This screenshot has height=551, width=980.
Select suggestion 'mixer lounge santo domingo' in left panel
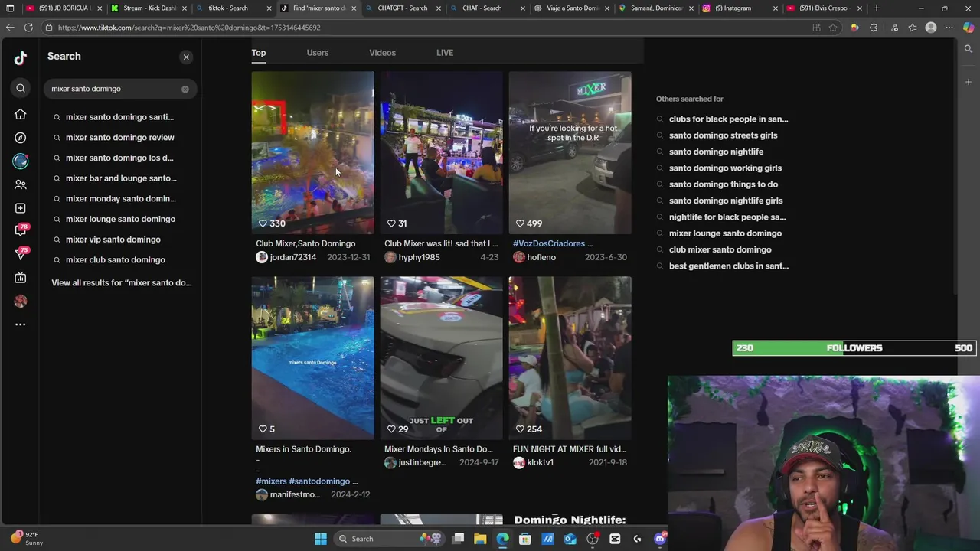tap(120, 219)
